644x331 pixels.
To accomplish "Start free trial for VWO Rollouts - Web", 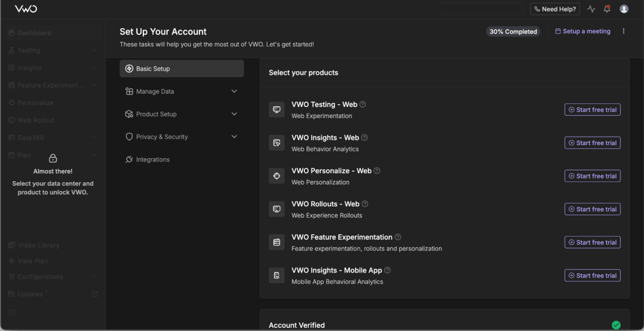I will pos(592,209).
